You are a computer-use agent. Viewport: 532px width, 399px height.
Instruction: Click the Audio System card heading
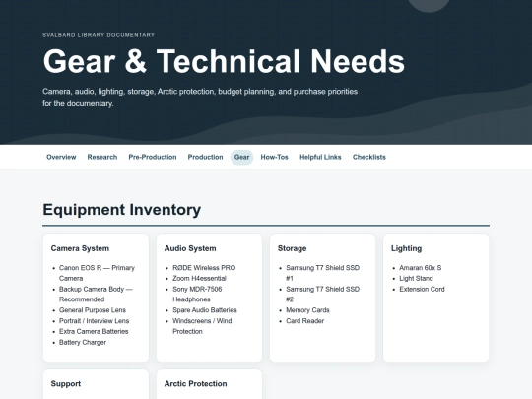tap(190, 248)
